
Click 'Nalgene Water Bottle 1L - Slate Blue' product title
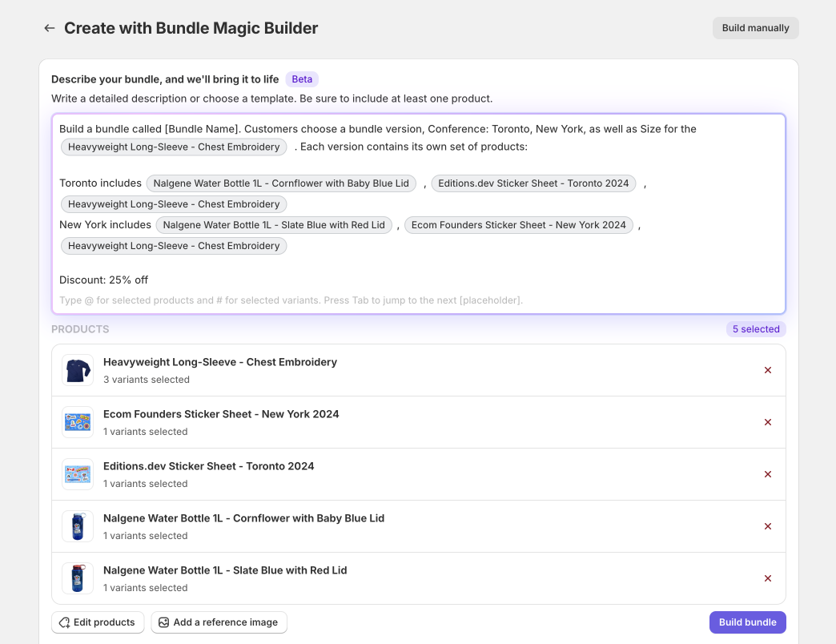click(x=225, y=570)
